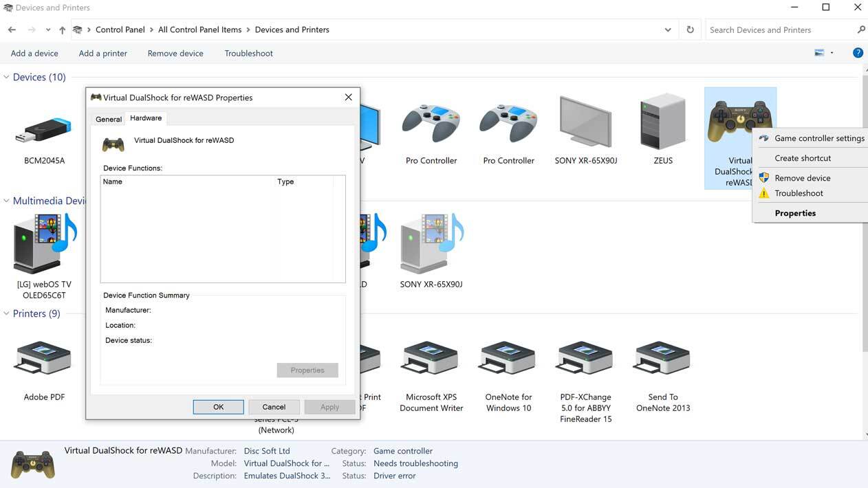This screenshot has width=868, height=488.
Task: Select the Virtual DualShock for reWASD controller icon
Action: coord(740,120)
